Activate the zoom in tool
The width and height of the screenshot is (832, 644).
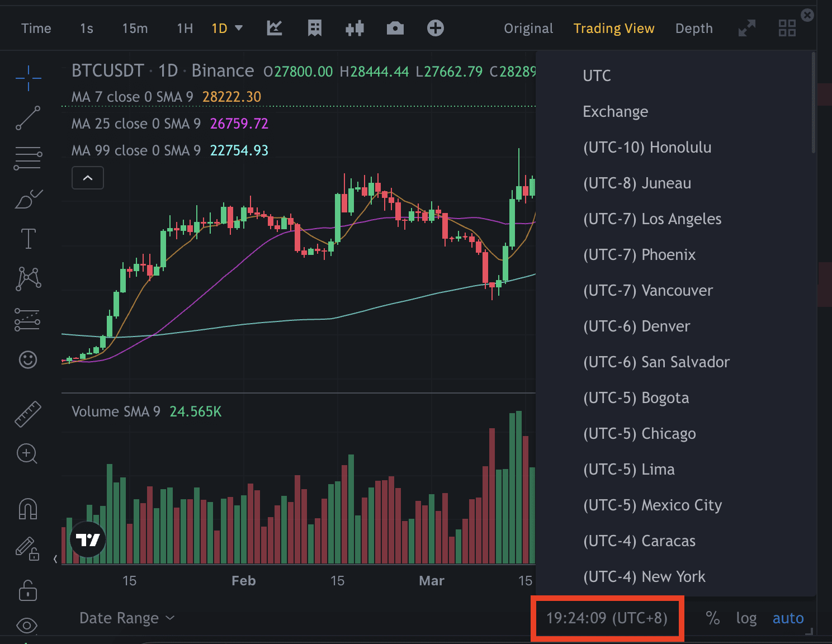pyautogui.click(x=27, y=453)
